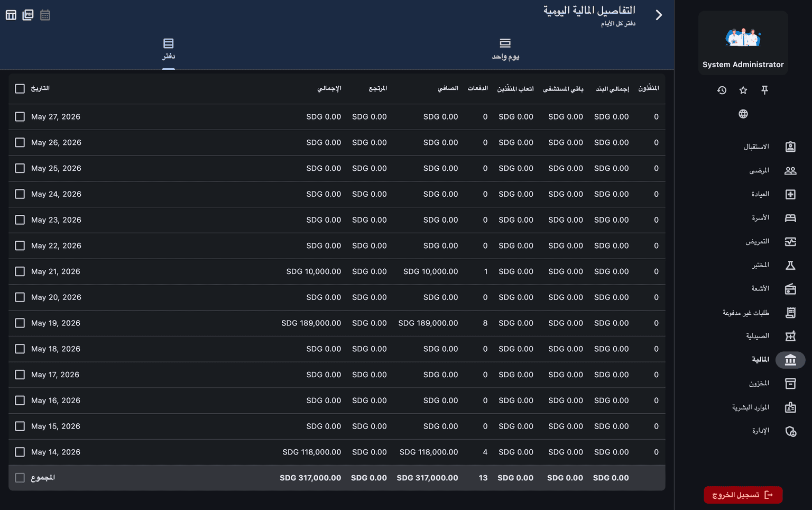Click the التاريخ date column header
Image resolution: width=812 pixels, height=510 pixels.
[40, 88]
